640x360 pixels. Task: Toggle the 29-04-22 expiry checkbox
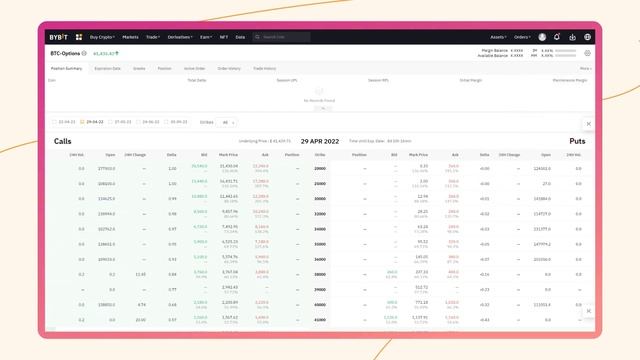(82, 122)
